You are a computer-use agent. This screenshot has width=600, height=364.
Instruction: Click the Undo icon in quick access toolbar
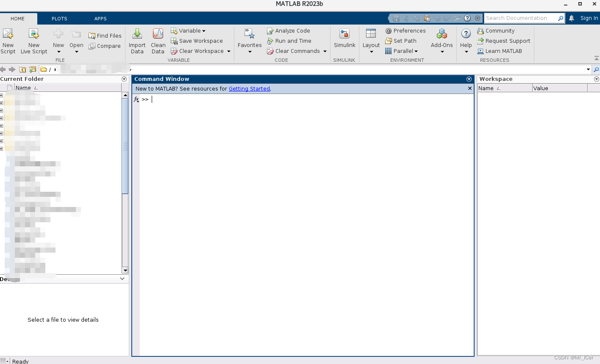point(437,18)
